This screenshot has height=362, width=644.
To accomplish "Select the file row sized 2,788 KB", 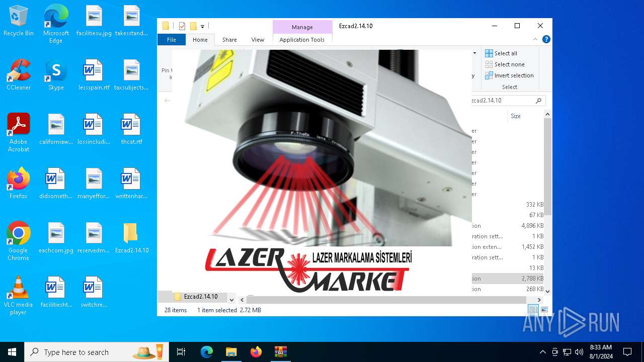I will coord(508,279).
